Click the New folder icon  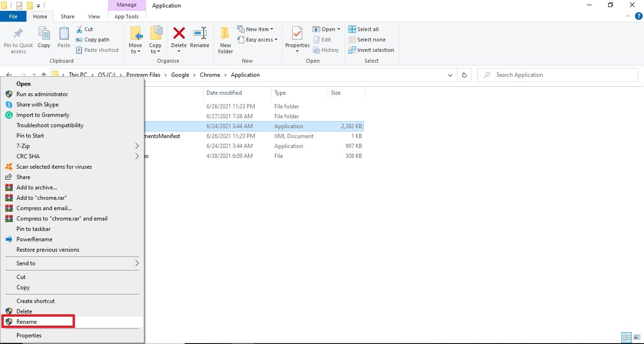(x=225, y=34)
